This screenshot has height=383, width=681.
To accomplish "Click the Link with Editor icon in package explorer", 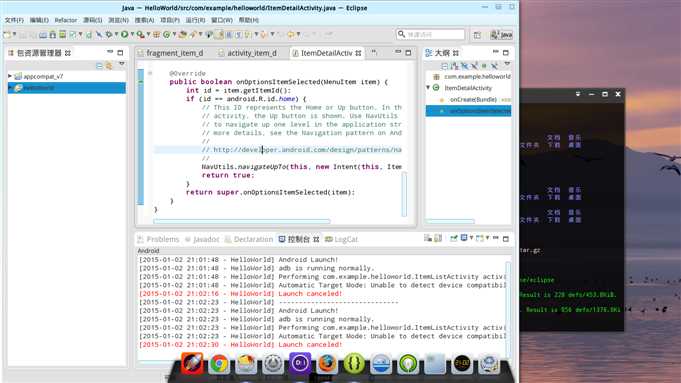I will tap(109, 66).
